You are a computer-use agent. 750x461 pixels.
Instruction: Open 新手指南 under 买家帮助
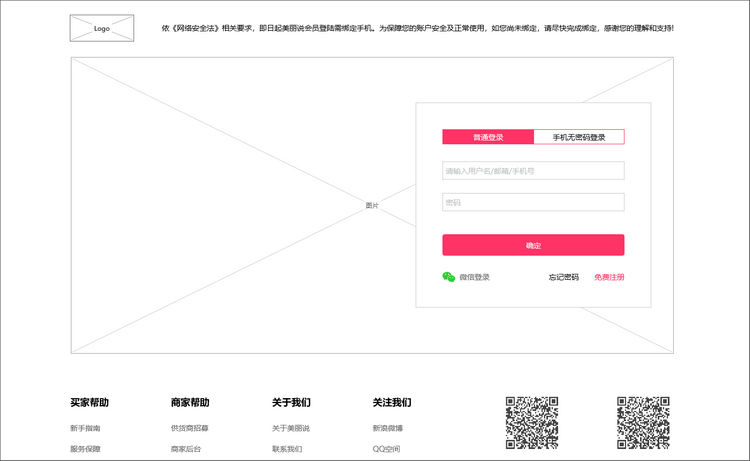pos(85,428)
